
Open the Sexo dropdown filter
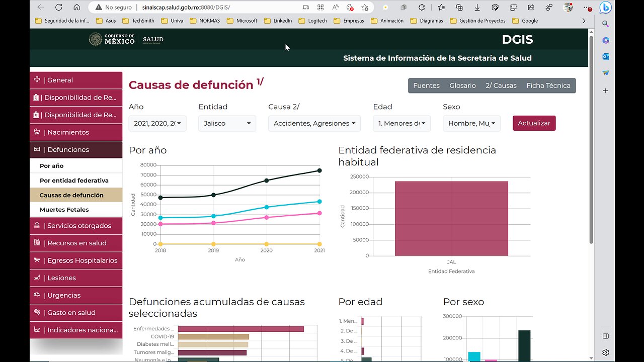click(x=471, y=123)
